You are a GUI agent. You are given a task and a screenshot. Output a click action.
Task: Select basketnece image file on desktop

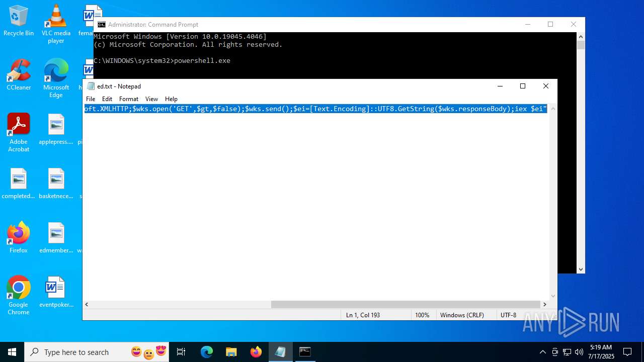click(56, 183)
